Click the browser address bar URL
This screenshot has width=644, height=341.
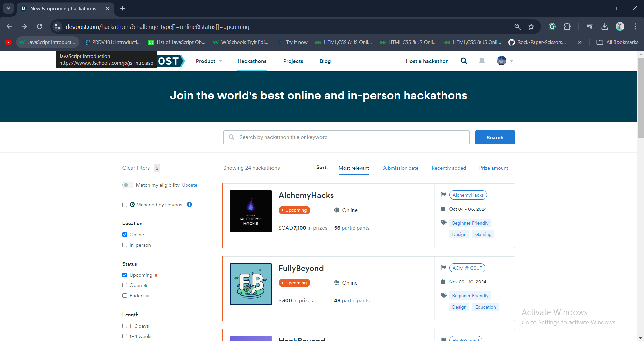(157, 26)
